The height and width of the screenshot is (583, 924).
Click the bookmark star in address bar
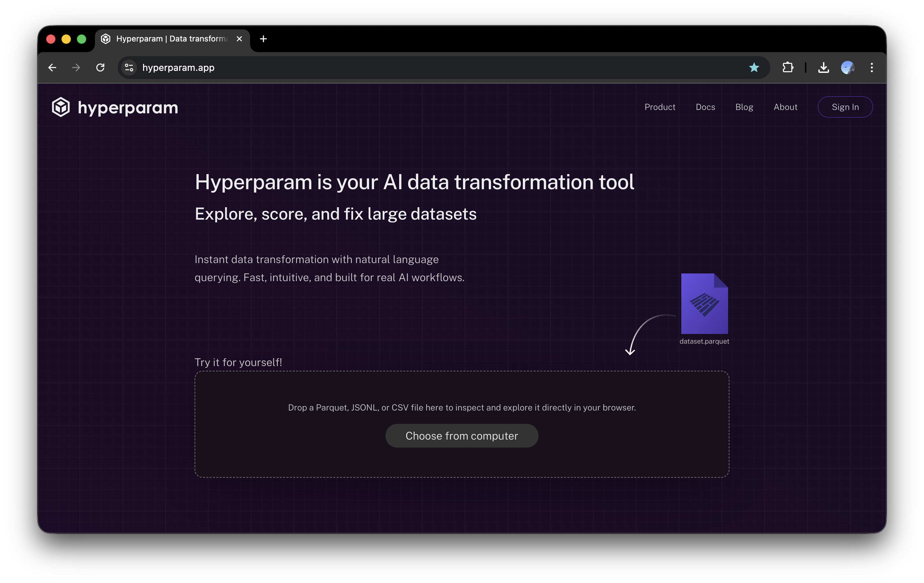click(x=754, y=68)
